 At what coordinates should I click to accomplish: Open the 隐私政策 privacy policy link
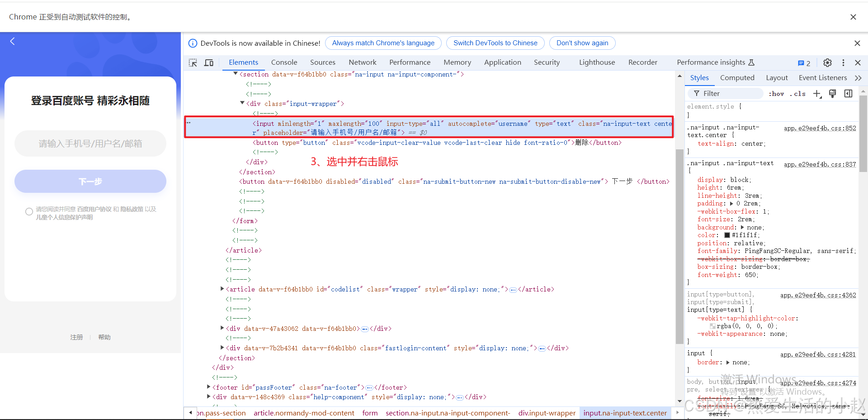tap(132, 209)
